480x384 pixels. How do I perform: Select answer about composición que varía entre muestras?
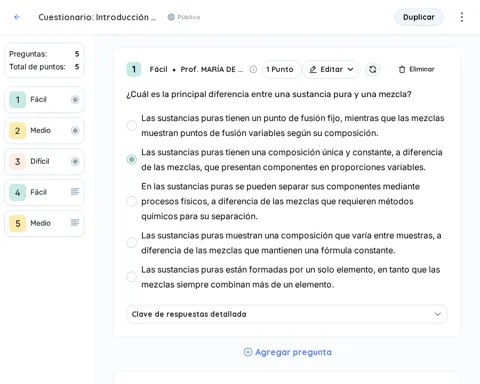coord(132,243)
